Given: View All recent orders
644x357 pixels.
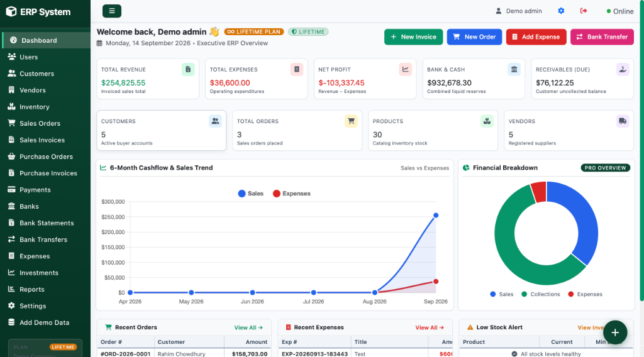Looking at the screenshot, I should click(x=248, y=327).
